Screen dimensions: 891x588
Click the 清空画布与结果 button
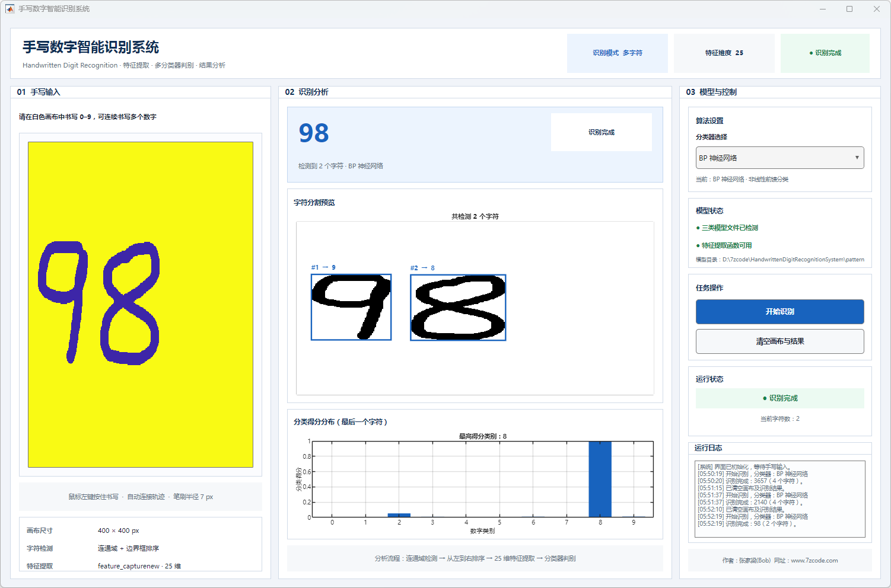(779, 341)
